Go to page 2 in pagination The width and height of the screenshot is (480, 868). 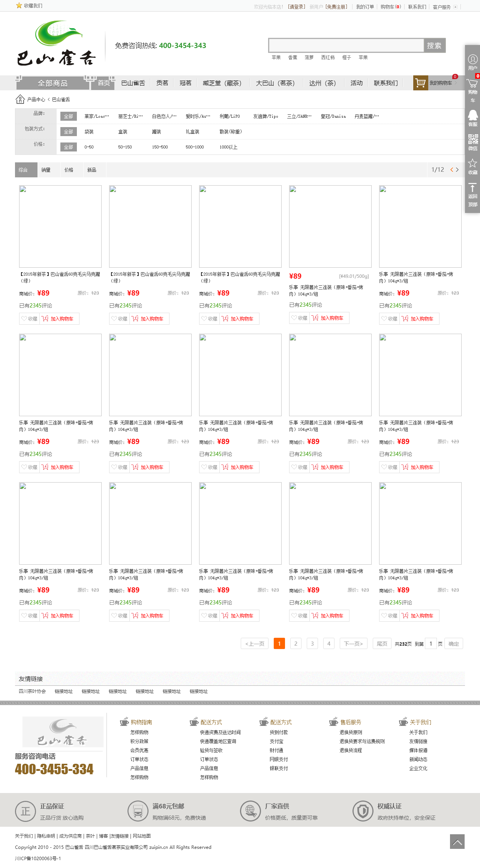295,644
